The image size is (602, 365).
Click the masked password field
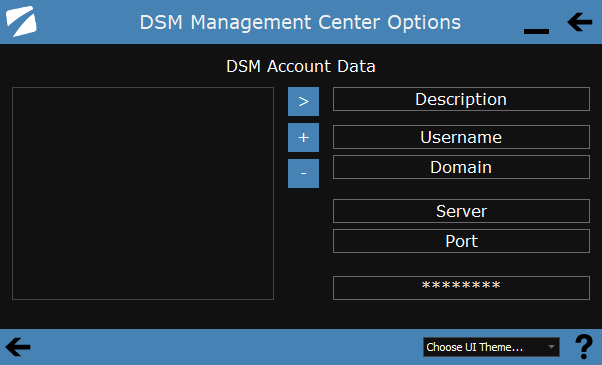(461, 288)
